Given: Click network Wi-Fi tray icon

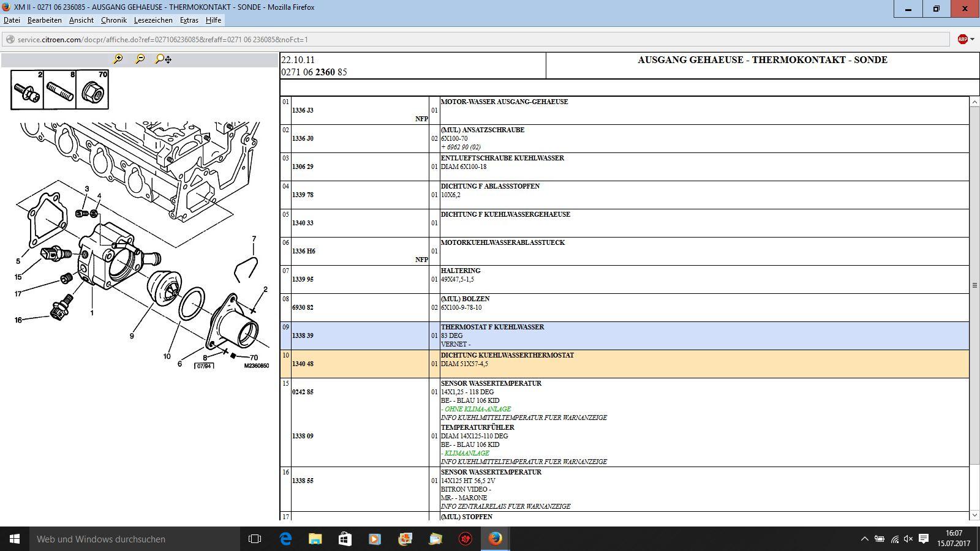Looking at the screenshot, I should pos(894,539).
